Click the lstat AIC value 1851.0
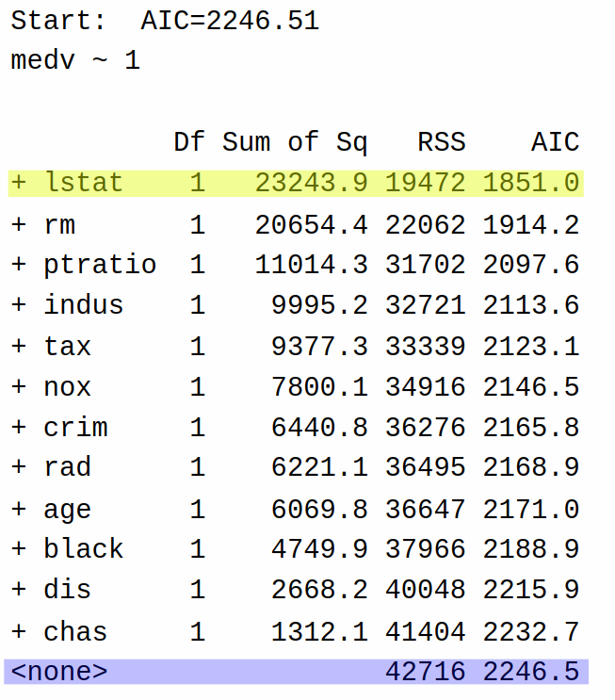 (x=531, y=183)
